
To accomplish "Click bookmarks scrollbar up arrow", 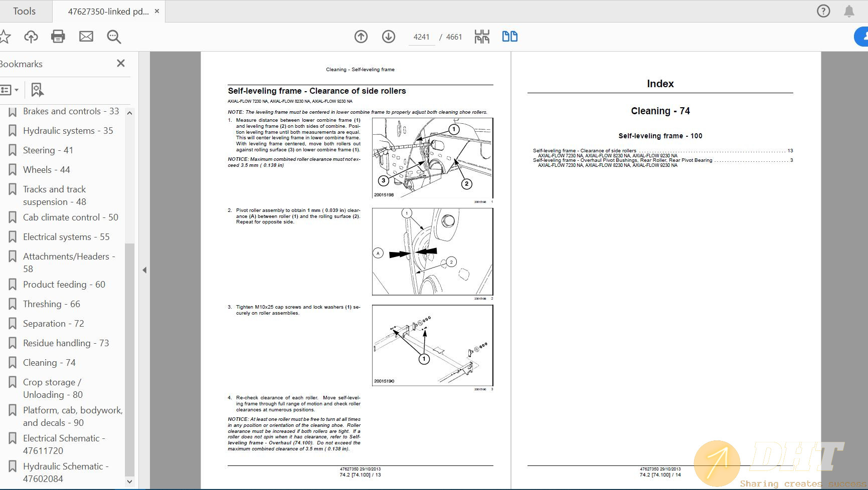I will 129,113.
